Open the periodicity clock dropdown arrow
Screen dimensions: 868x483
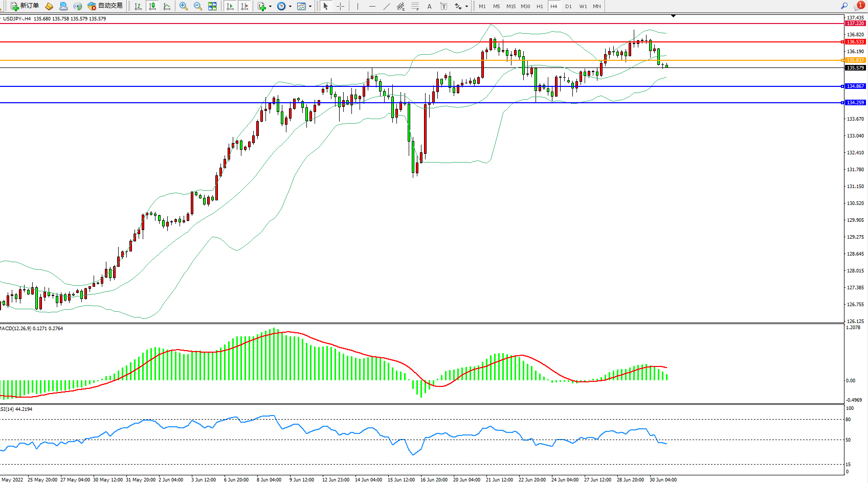[290, 6]
